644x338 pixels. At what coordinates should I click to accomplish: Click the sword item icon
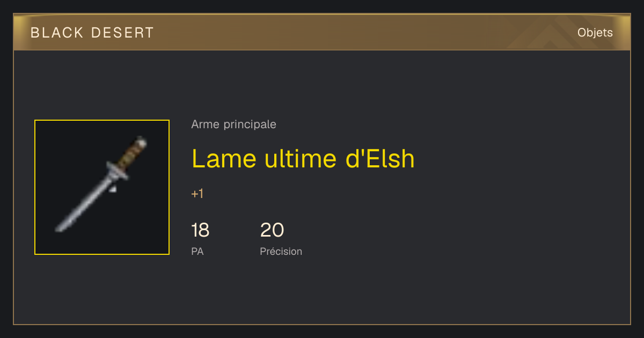pos(101,184)
